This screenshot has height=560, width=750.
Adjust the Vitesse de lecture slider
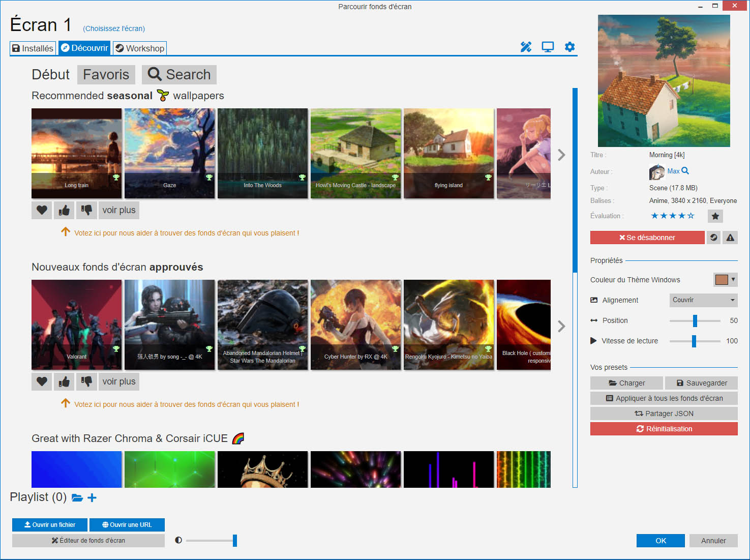[x=694, y=341]
